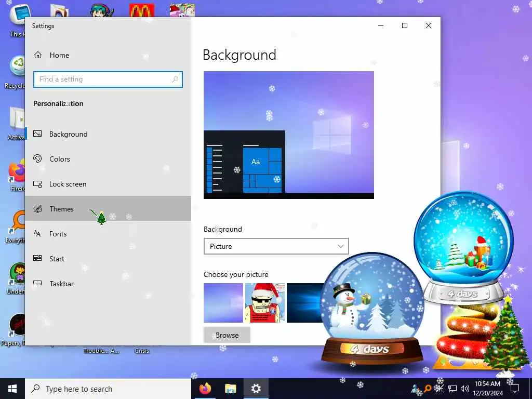Click the Everything orange magnifier tray icon
The height and width of the screenshot is (399, 532).
tap(428, 389)
